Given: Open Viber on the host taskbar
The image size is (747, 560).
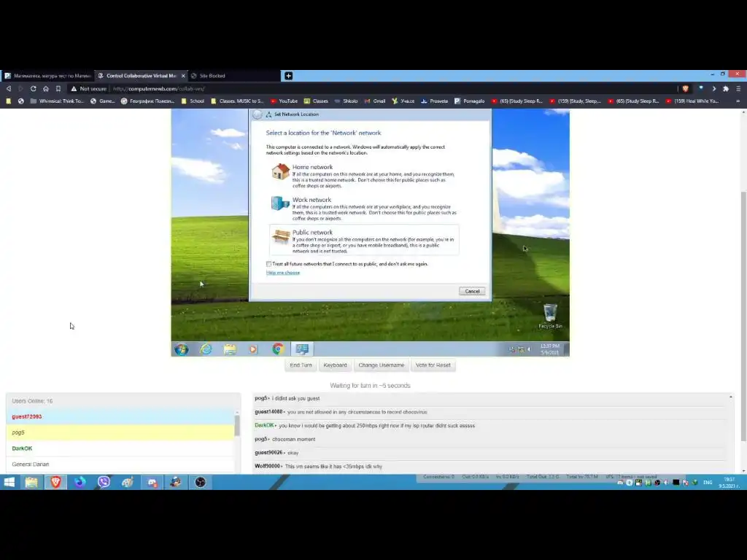Looking at the screenshot, I should 104,483.
